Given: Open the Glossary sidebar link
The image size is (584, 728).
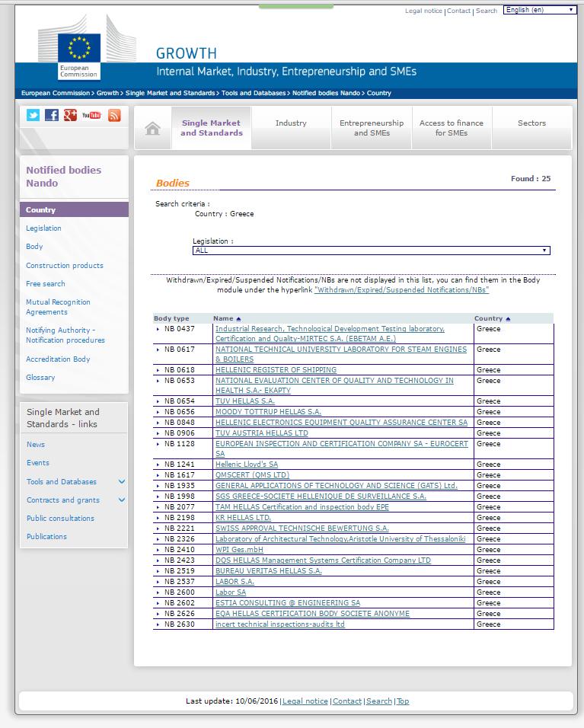Looking at the screenshot, I should pyautogui.click(x=40, y=378).
